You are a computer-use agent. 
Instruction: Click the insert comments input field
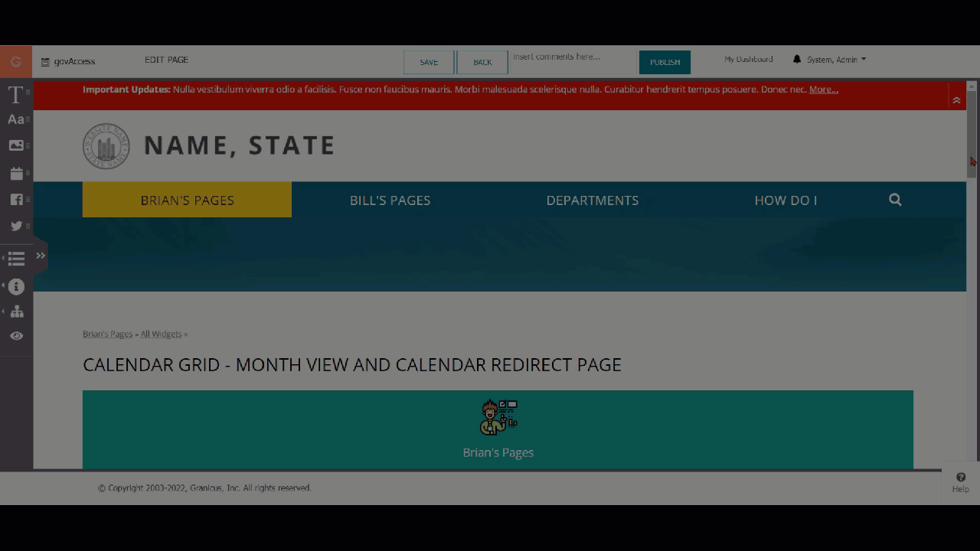pos(573,57)
